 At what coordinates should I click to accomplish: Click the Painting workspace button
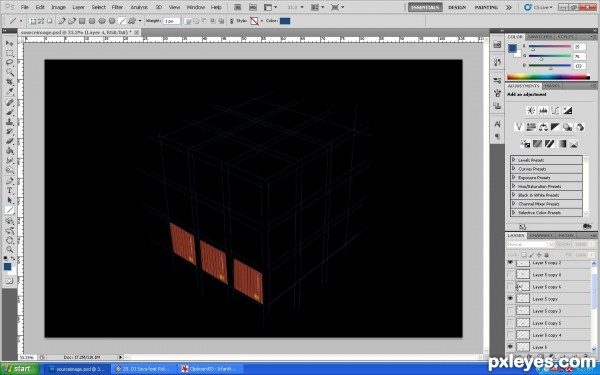click(x=486, y=7)
